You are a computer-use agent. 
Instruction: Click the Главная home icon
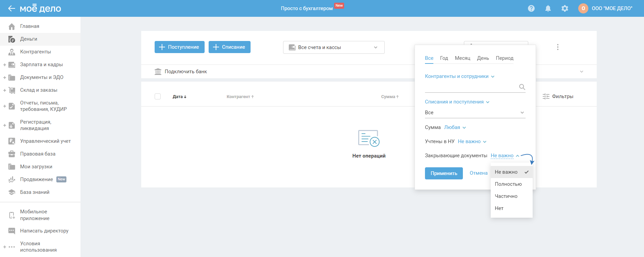tap(12, 26)
